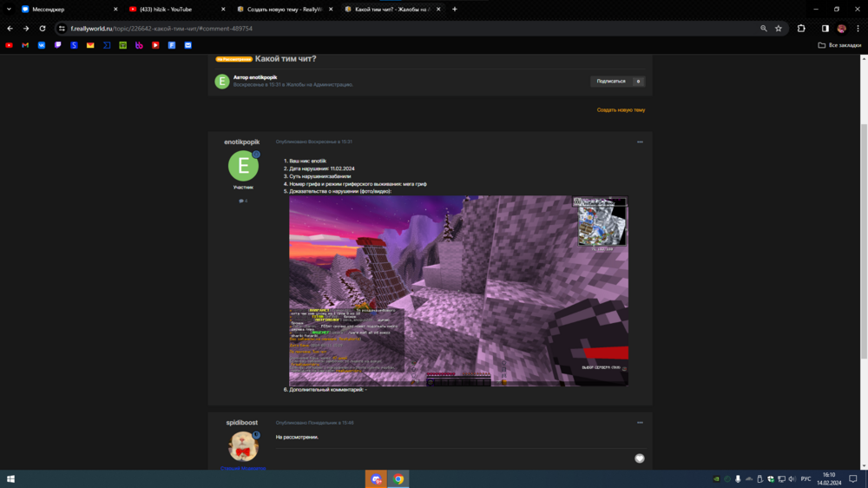Open the Windows Start menu
Image resolution: width=868 pixels, height=488 pixels.
point(10,479)
